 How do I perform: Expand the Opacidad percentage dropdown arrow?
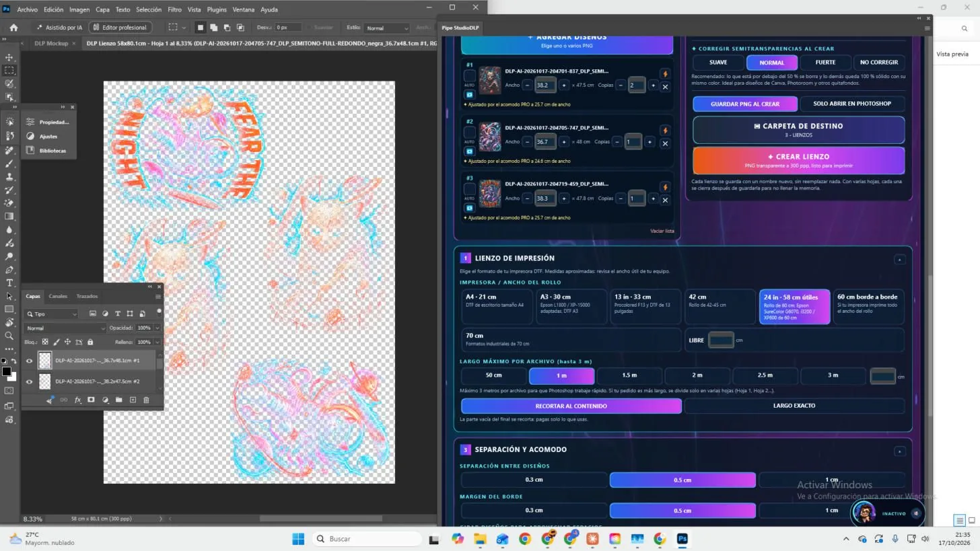[x=157, y=328]
